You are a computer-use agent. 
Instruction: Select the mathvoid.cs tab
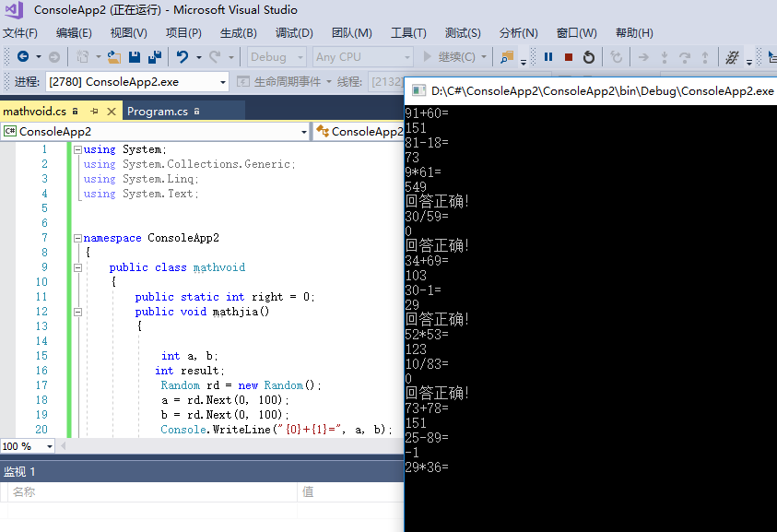(35, 111)
